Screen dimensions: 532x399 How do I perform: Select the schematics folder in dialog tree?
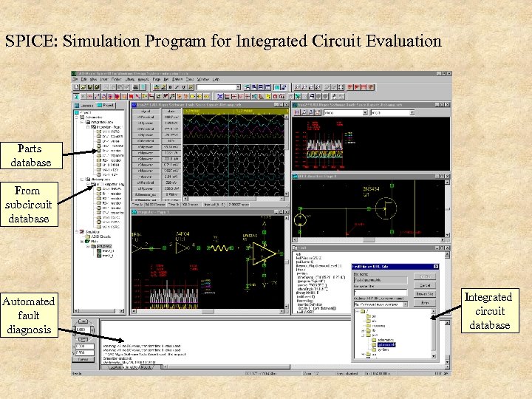click(382, 340)
